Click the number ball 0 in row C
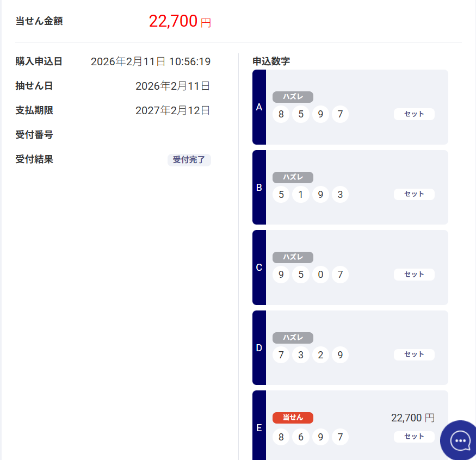Viewport: 476px width, 460px height. (x=320, y=275)
